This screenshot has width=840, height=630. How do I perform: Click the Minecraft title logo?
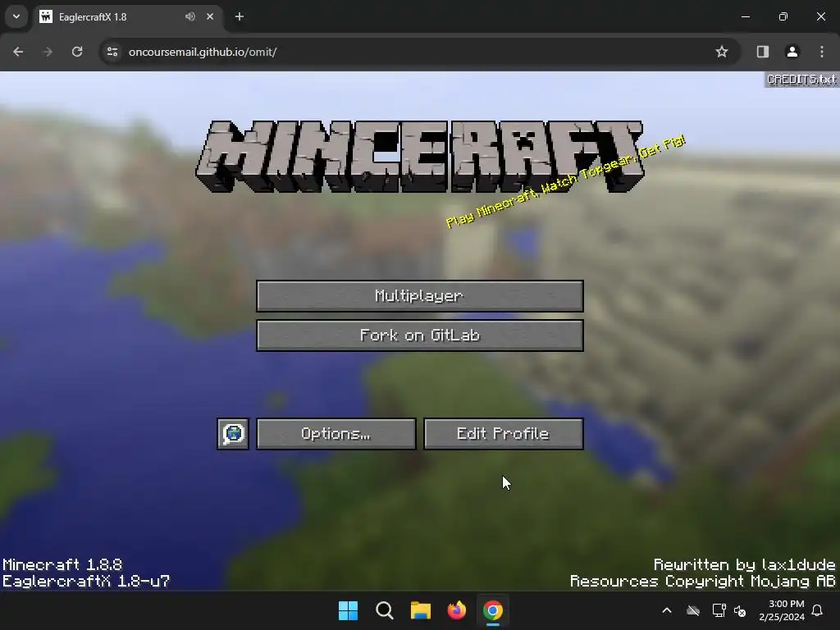click(x=419, y=157)
